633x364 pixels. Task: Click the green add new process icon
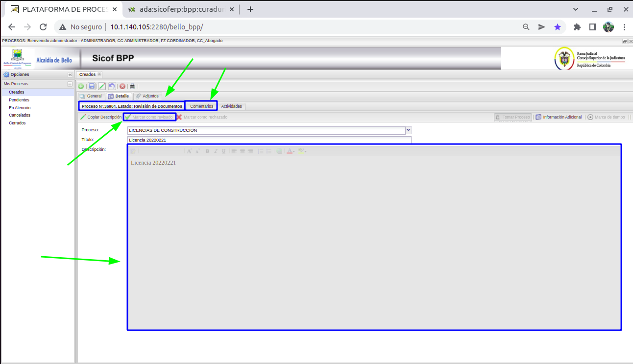(x=81, y=86)
